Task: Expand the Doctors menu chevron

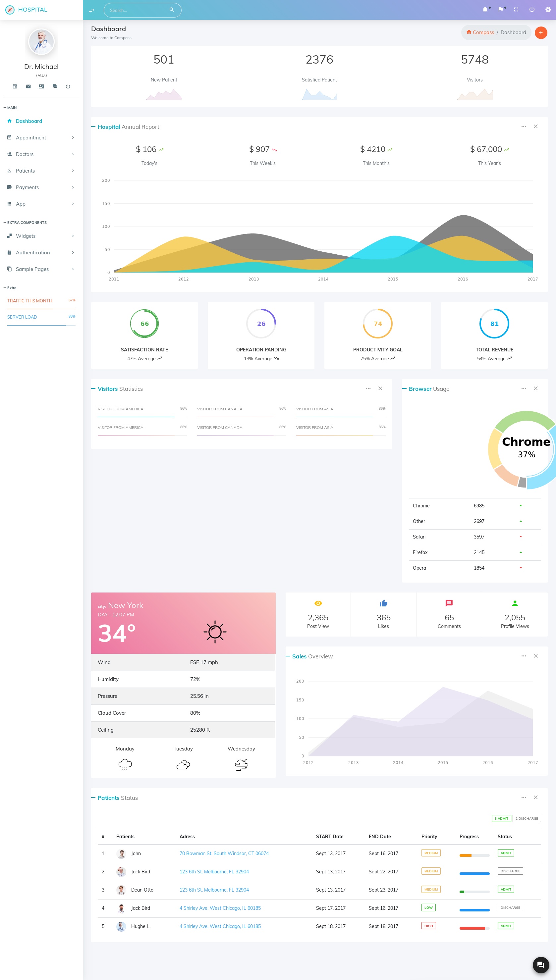Action: click(73, 154)
